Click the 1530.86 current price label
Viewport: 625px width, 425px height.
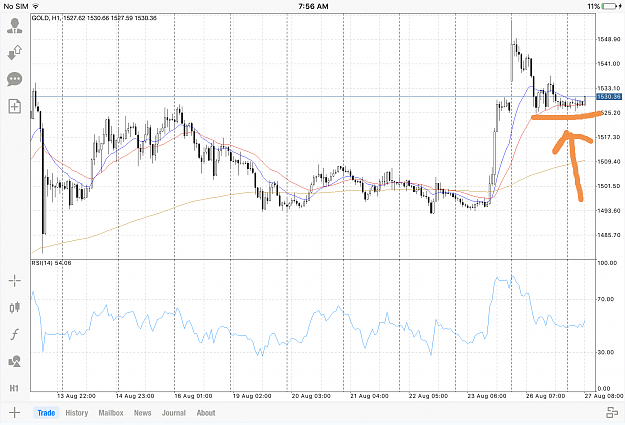click(x=609, y=96)
